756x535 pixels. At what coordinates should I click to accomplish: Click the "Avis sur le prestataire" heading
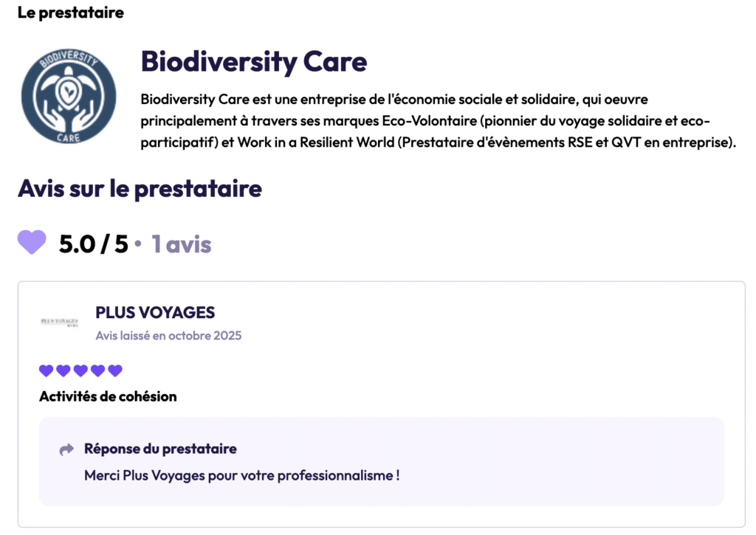point(140,189)
